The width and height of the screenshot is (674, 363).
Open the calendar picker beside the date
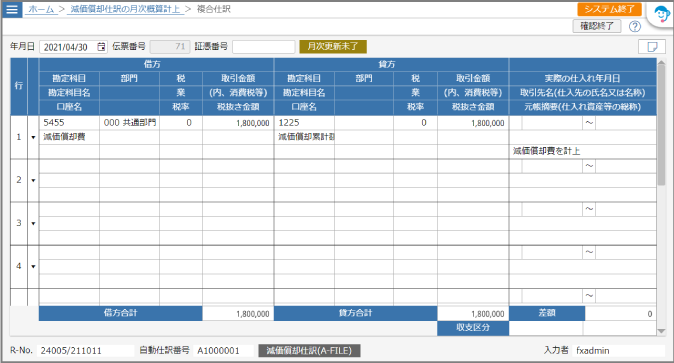pyautogui.click(x=101, y=47)
